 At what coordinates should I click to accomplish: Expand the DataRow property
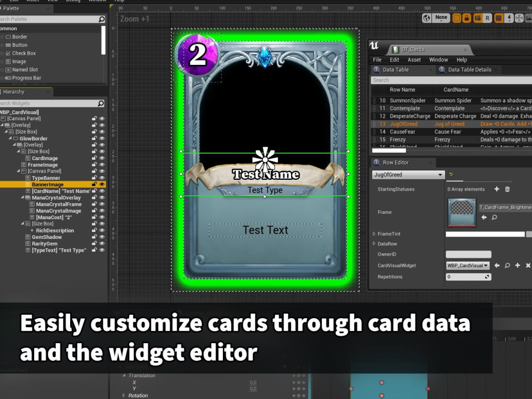pyautogui.click(x=374, y=244)
